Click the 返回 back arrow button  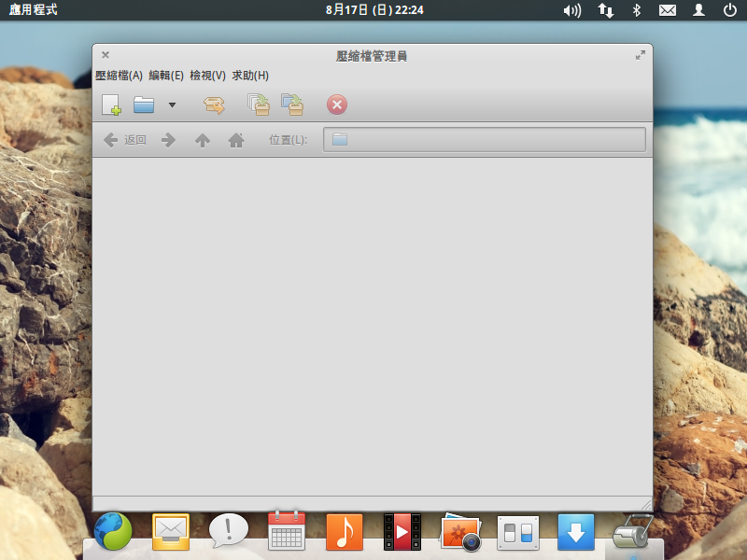click(125, 140)
